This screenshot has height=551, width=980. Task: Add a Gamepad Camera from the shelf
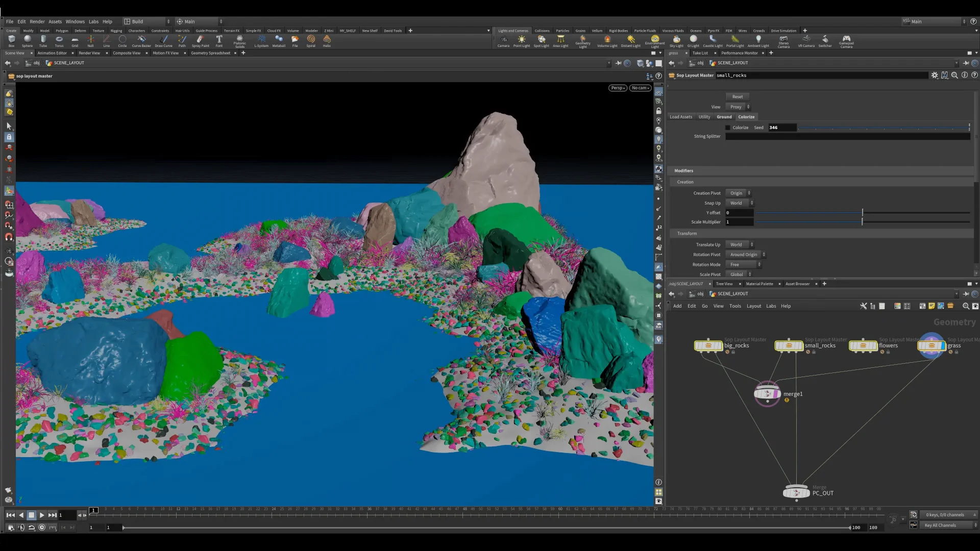tap(847, 41)
